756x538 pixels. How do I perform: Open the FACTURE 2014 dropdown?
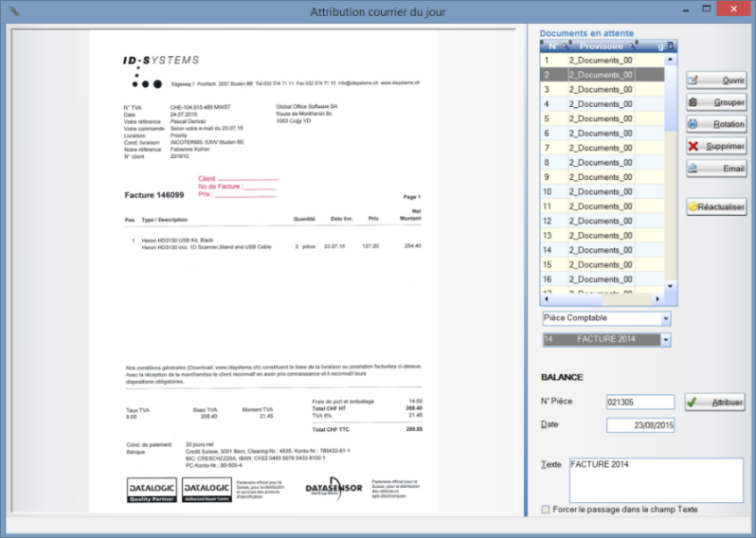(x=665, y=340)
